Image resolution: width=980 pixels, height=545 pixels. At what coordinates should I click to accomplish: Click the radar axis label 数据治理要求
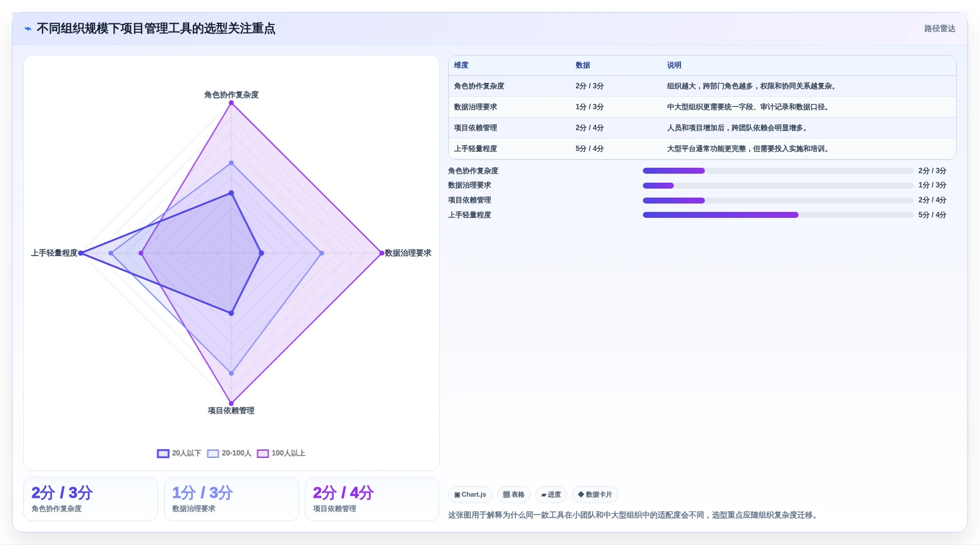point(408,253)
